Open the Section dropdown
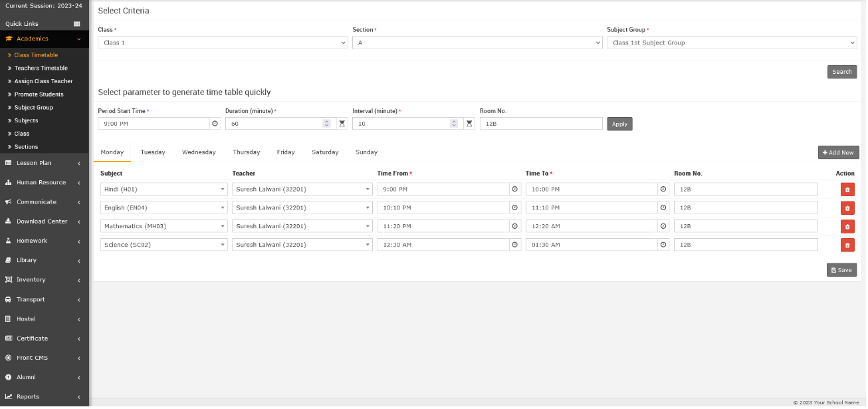The height and width of the screenshot is (409, 868). tap(477, 43)
